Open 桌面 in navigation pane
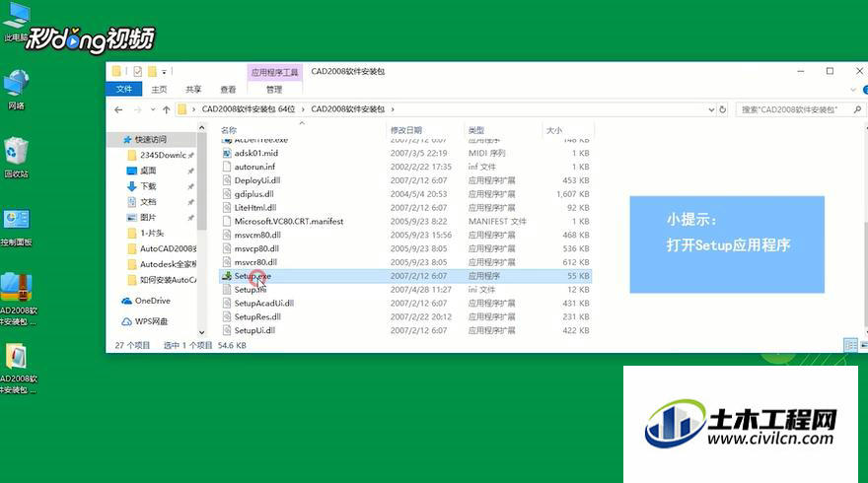The width and height of the screenshot is (868, 483). (x=148, y=171)
